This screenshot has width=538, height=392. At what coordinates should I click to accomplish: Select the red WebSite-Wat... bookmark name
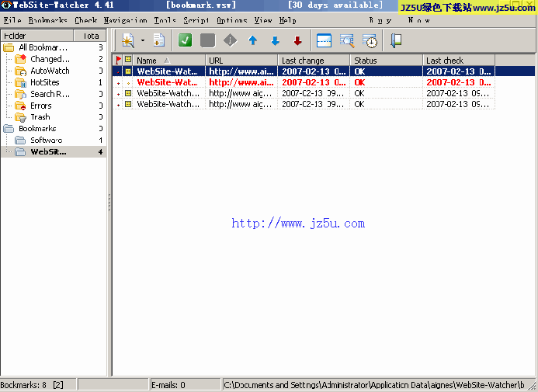click(168, 82)
